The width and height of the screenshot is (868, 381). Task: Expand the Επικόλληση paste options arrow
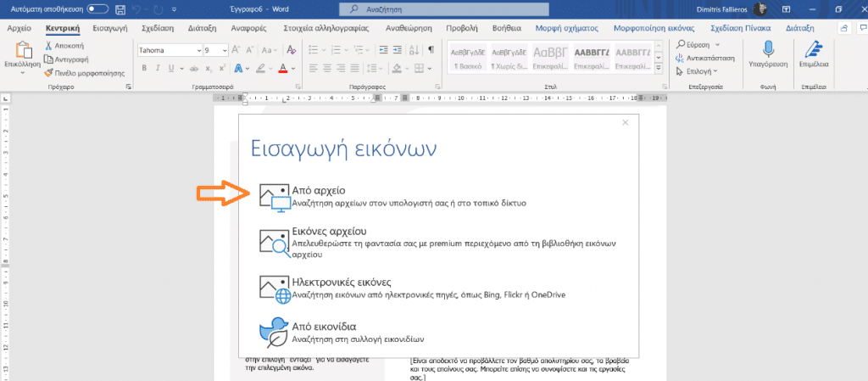point(23,72)
